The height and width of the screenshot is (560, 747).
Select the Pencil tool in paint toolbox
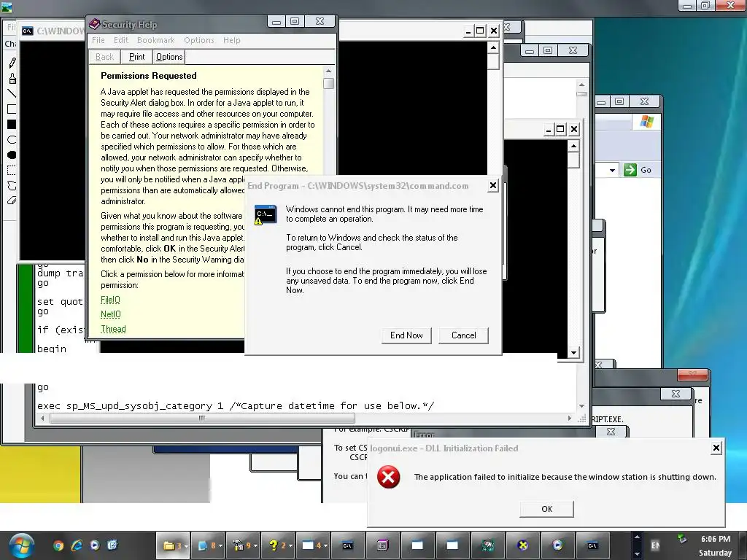12,63
